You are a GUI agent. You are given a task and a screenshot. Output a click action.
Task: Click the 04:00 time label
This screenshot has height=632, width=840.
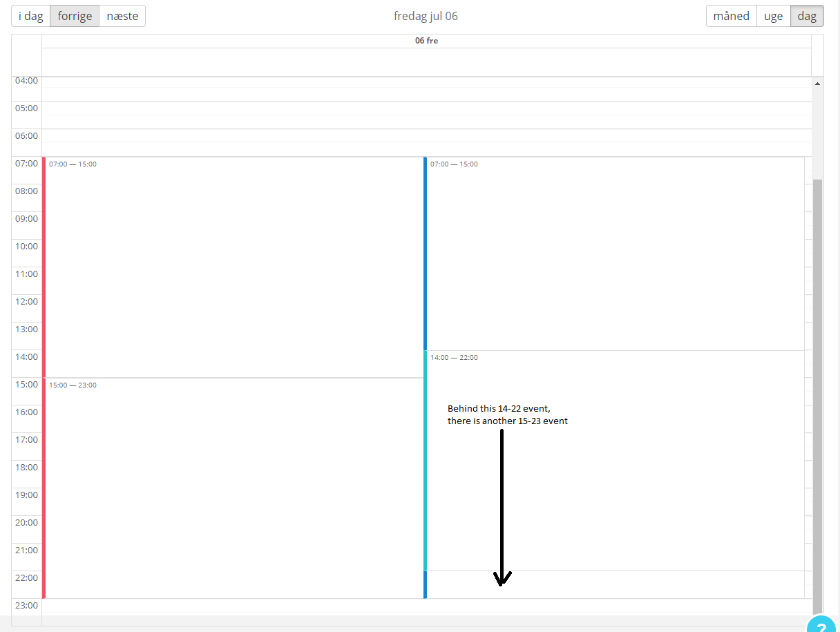[x=26, y=80]
